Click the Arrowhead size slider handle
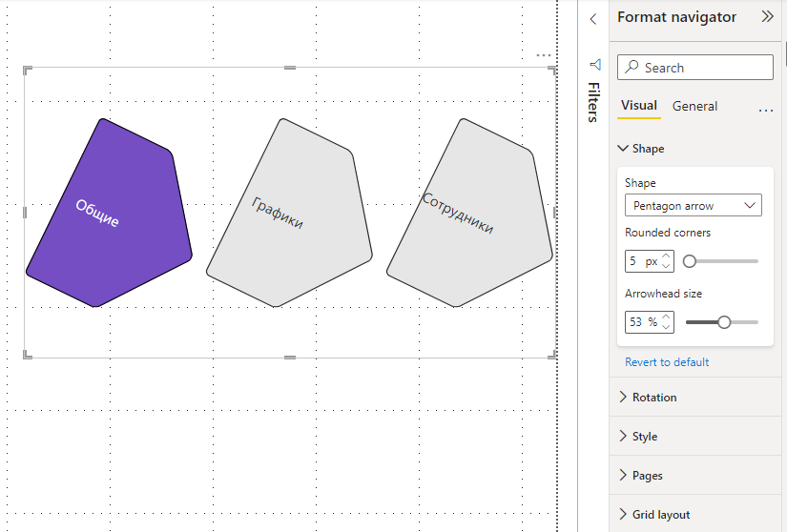The width and height of the screenshot is (787, 532). pos(724,322)
